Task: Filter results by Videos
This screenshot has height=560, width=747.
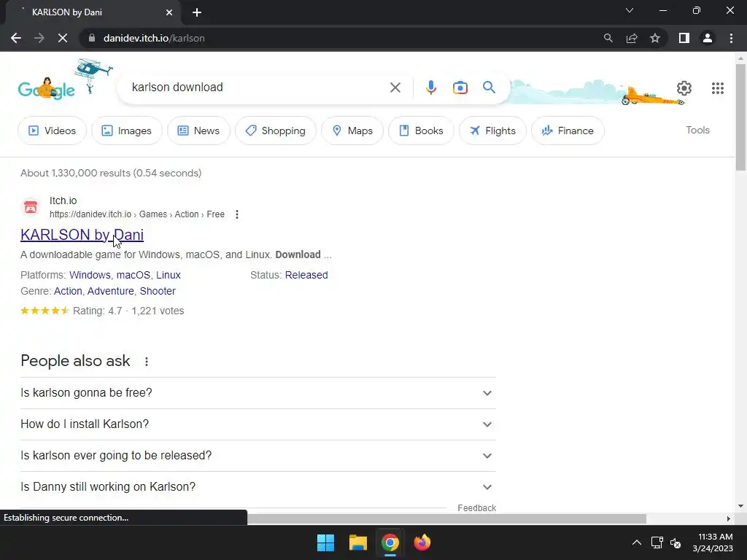Action: coord(53,131)
